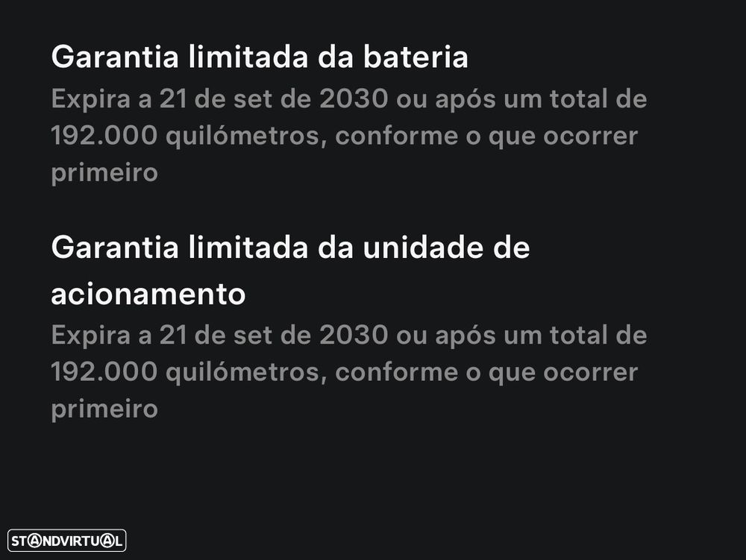Image resolution: width=746 pixels, height=560 pixels.
Task: Click the word 'acionamento' in second heading
Action: click(148, 294)
